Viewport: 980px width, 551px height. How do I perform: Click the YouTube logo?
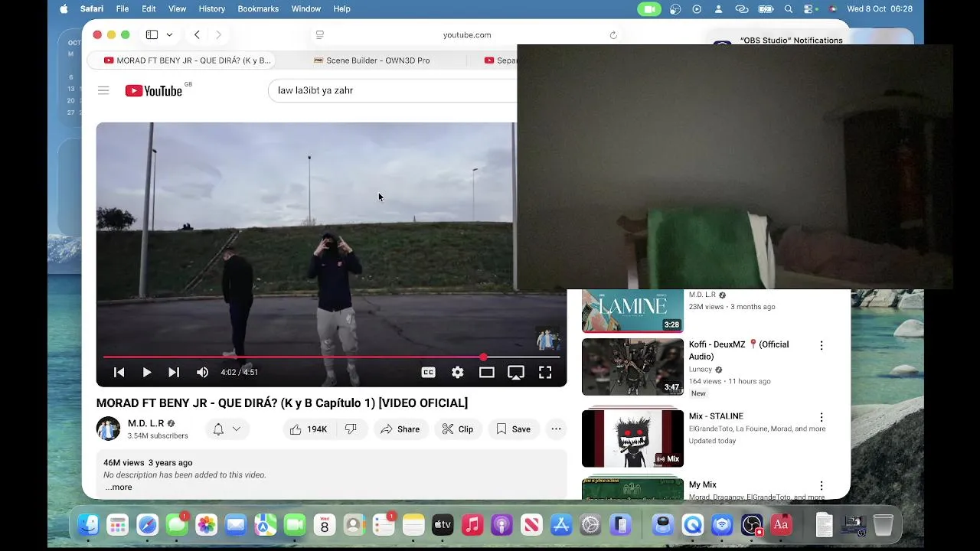154,90
